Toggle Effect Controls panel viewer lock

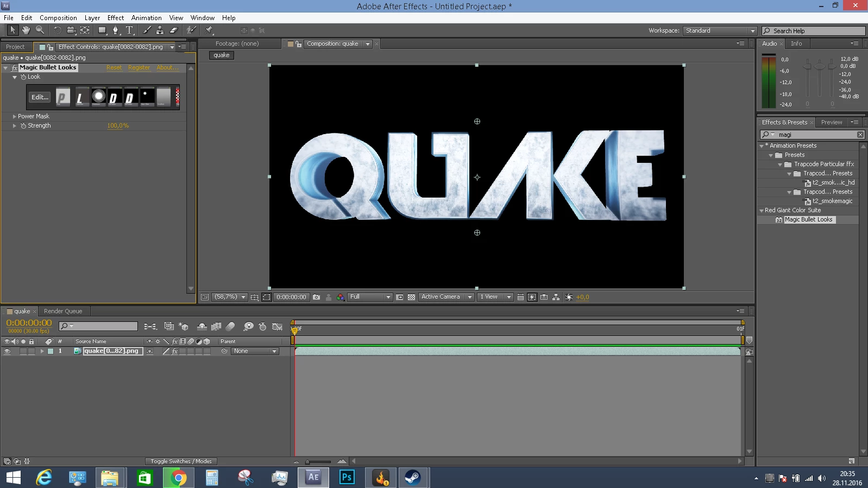[50, 47]
